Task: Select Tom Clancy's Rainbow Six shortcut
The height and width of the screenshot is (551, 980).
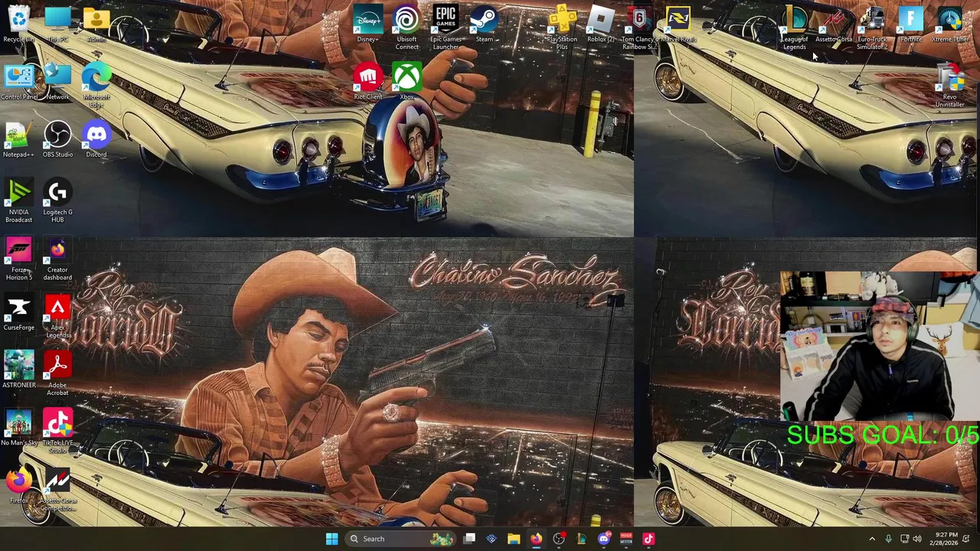Action: (x=639, y=28)
